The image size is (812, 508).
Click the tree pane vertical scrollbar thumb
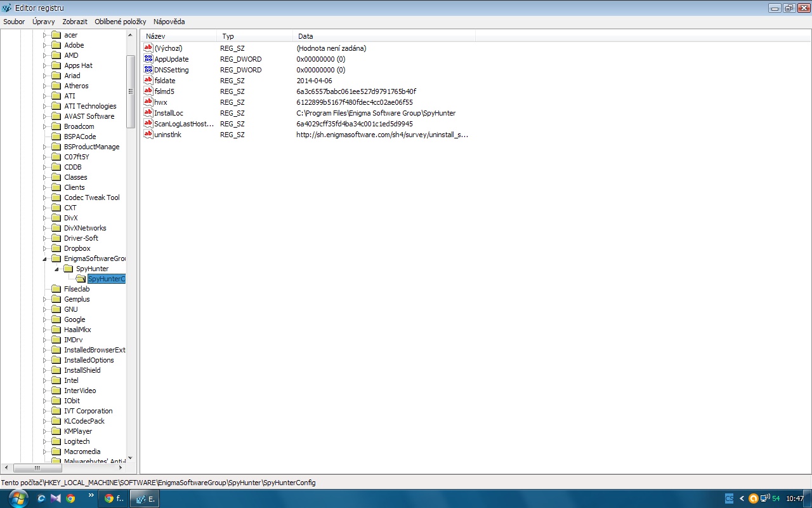[x=131, y=92]
